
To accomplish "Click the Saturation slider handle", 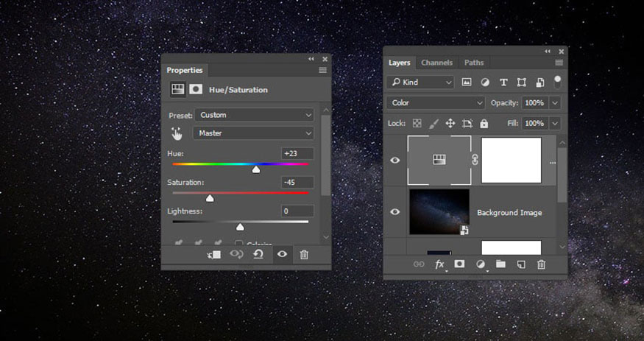I will pos(210,198).
